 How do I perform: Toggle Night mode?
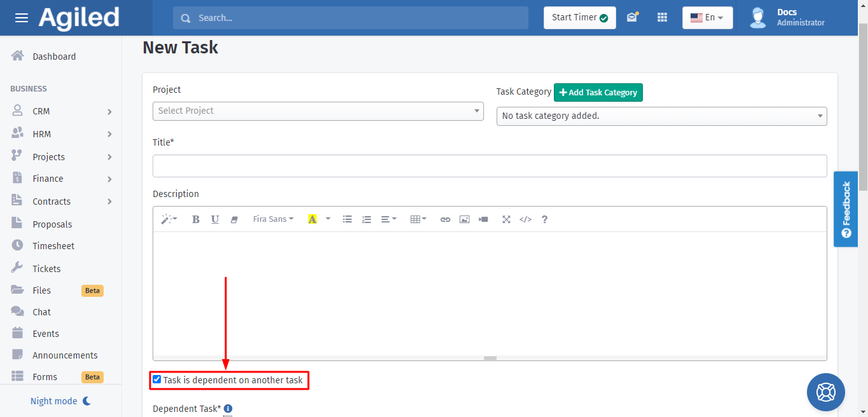click(x=61, y=401)
